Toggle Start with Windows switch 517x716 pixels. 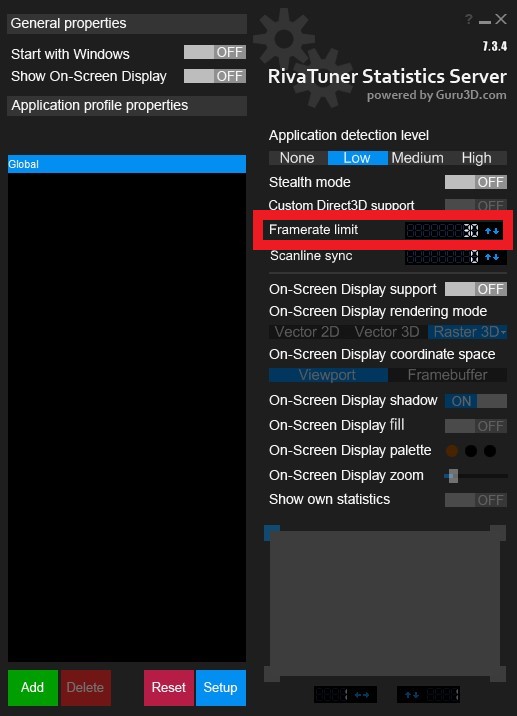(215, 52)
